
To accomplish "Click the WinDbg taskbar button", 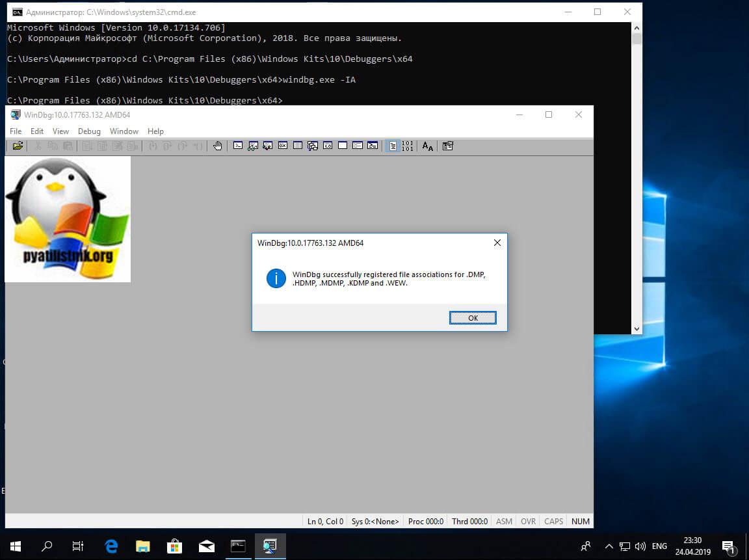I will click(x=270, y=546).
